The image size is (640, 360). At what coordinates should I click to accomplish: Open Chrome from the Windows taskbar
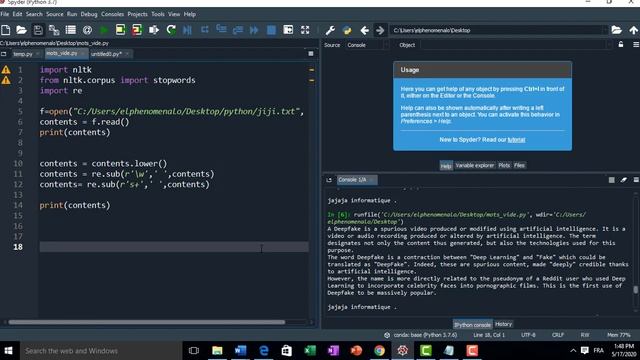379,351
